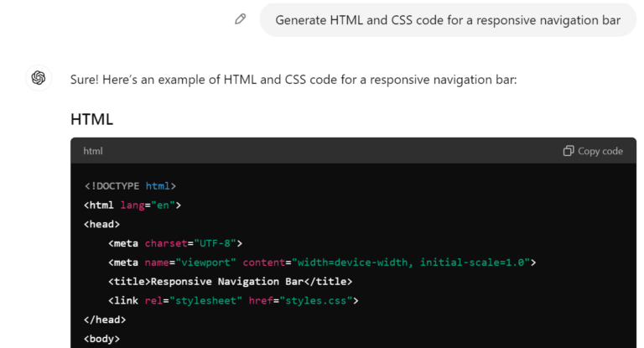The image size is (644, 348).
Task: Click the closing </head> tag
Action: pyautogui.click(x=105, y=319)
